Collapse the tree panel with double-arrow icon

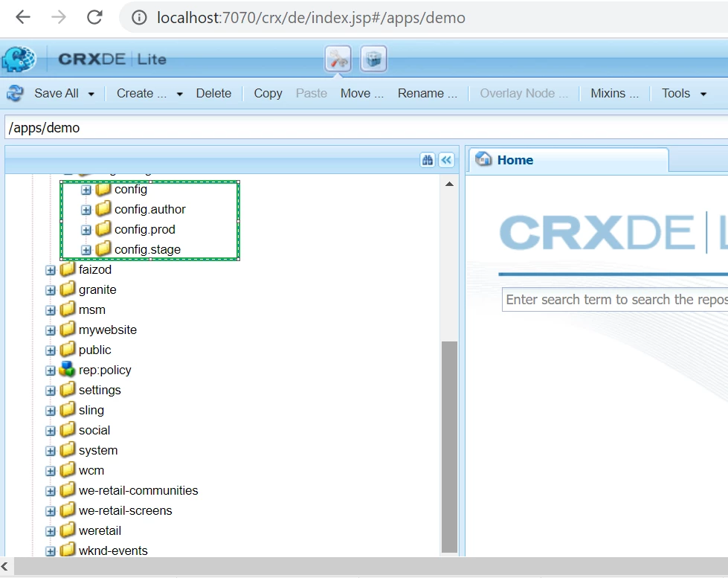click(x=446, y=160)
